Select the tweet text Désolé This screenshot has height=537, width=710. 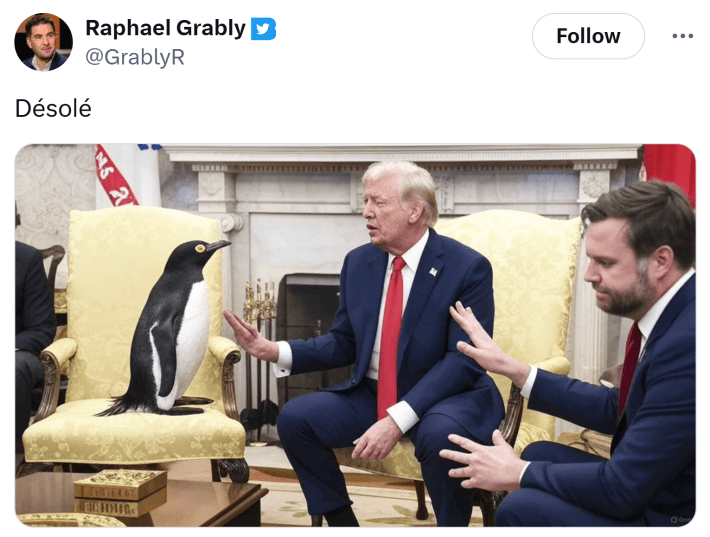coord(53,109)
